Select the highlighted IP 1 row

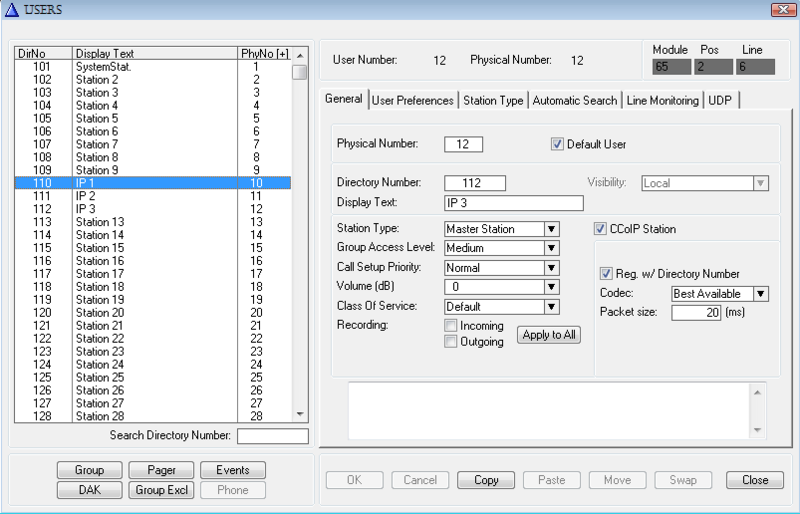click(x=153, y=183)
